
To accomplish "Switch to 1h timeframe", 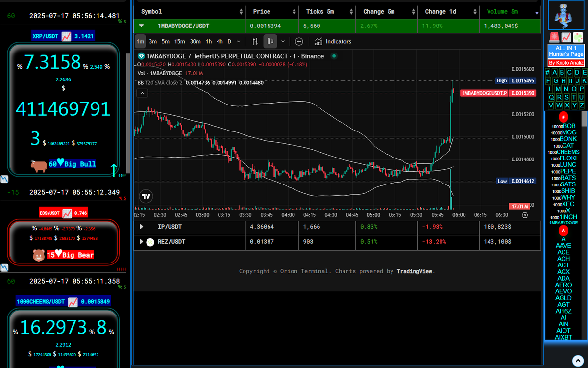I will [x=209, y=42].
